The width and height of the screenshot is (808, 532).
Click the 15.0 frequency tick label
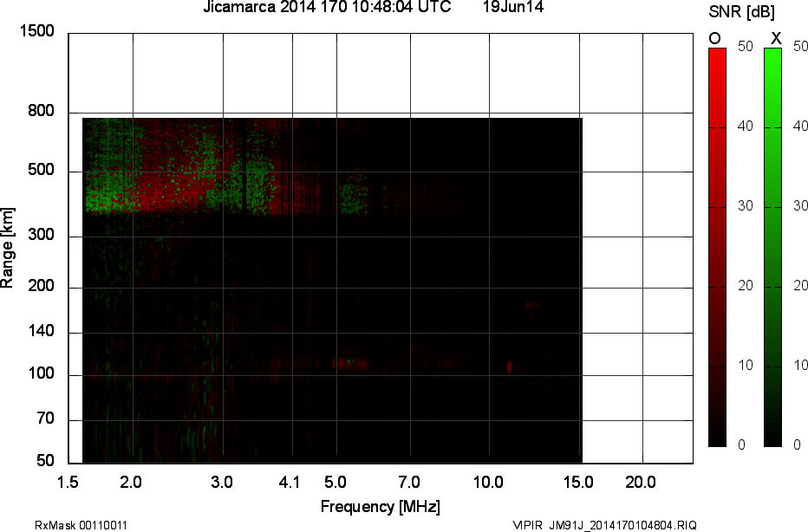(x=578, y=483)
